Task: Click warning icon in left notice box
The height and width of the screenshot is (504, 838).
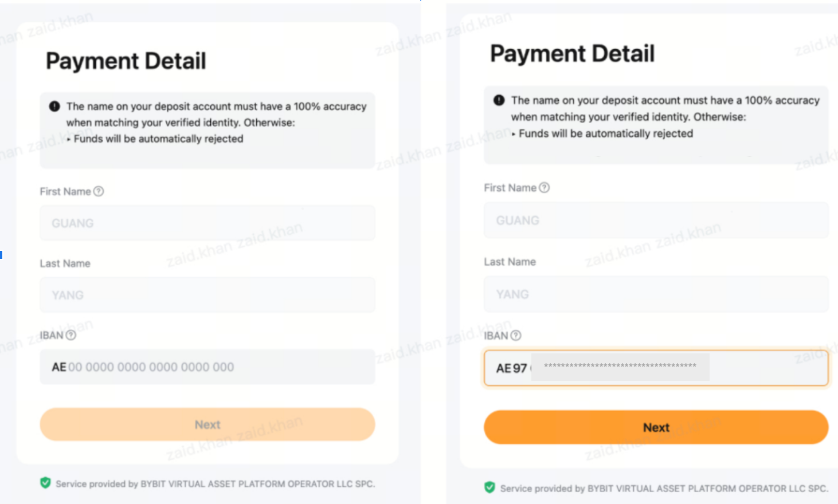Action: coord(54,106)
